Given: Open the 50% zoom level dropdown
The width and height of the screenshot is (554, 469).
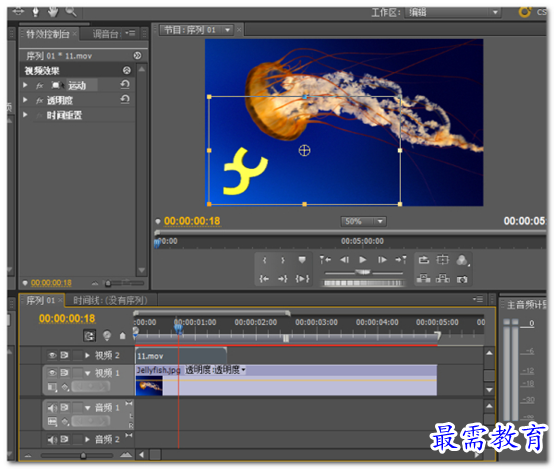Looking at the screenshot, I should (364, 222).
